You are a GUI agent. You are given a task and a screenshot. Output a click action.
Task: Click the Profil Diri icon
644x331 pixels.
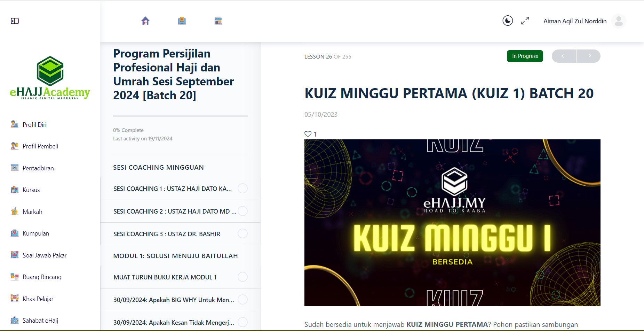coord(15,124)
